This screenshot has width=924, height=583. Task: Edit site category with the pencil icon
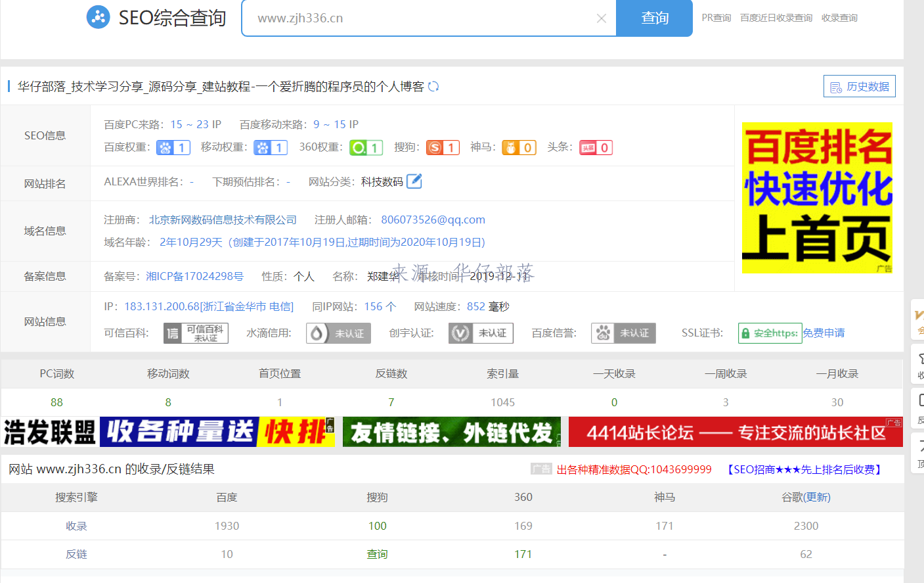[414, 181]
